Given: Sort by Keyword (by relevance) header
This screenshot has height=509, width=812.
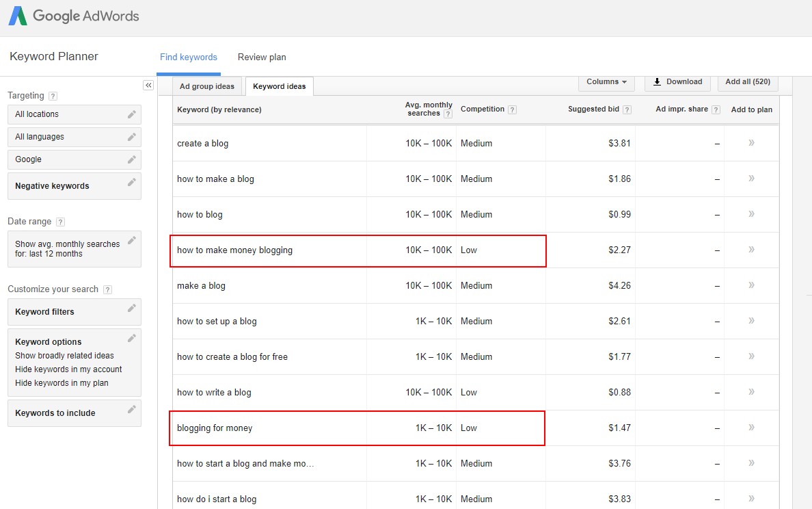Looking at the screenshot, I should tap(219, 110).
